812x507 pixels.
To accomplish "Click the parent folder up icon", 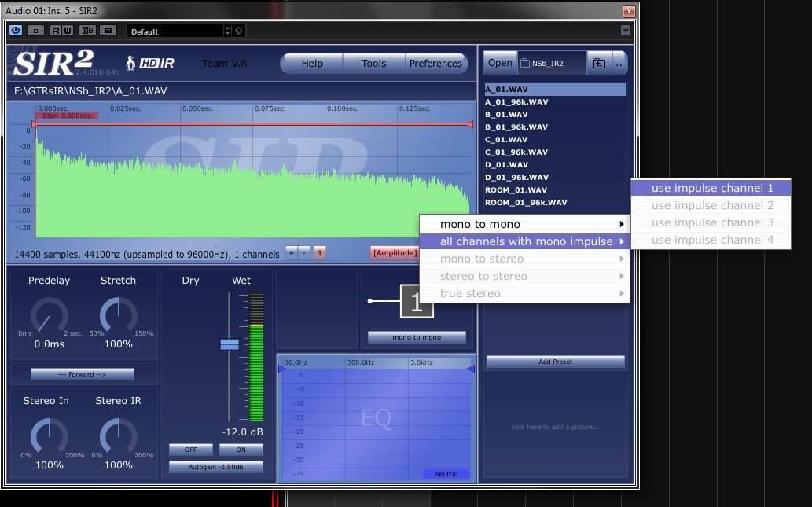I will 599,64.
